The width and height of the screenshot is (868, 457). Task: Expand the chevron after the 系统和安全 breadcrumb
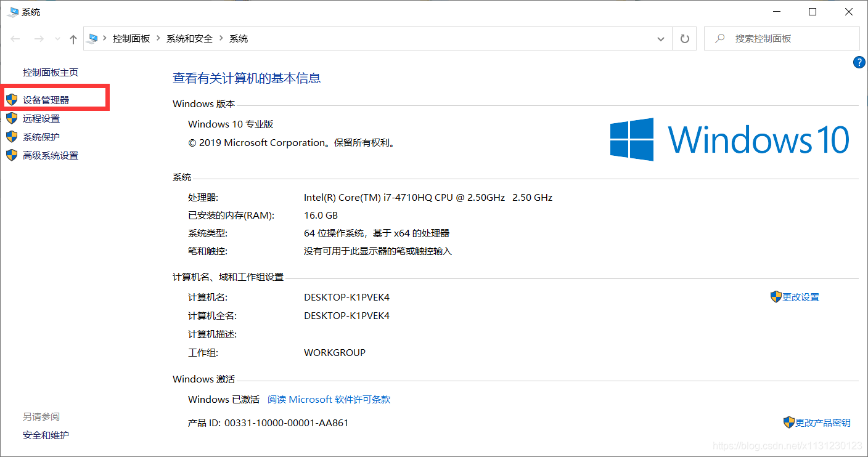(221, 39)
